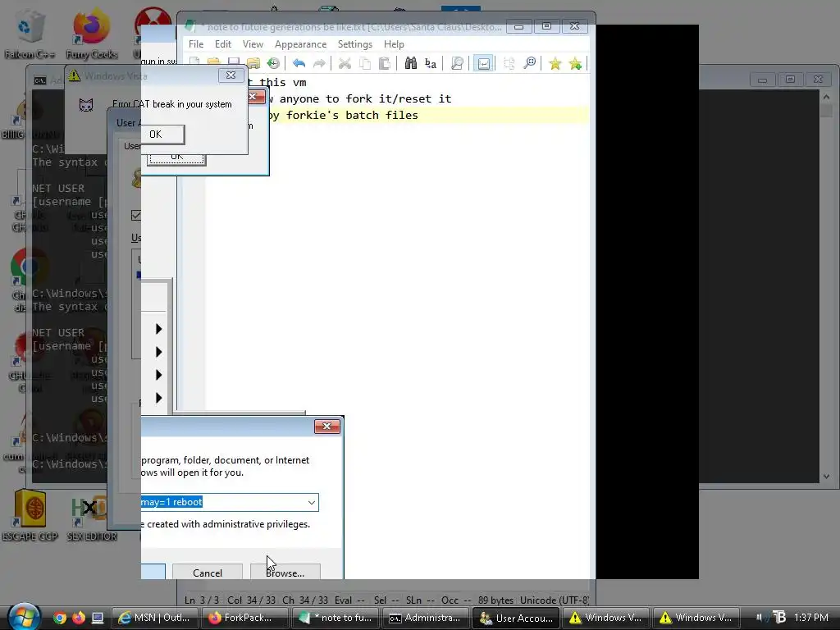
Task: Click the command prompt scroll-up arrow
Action: coord(826,97)
